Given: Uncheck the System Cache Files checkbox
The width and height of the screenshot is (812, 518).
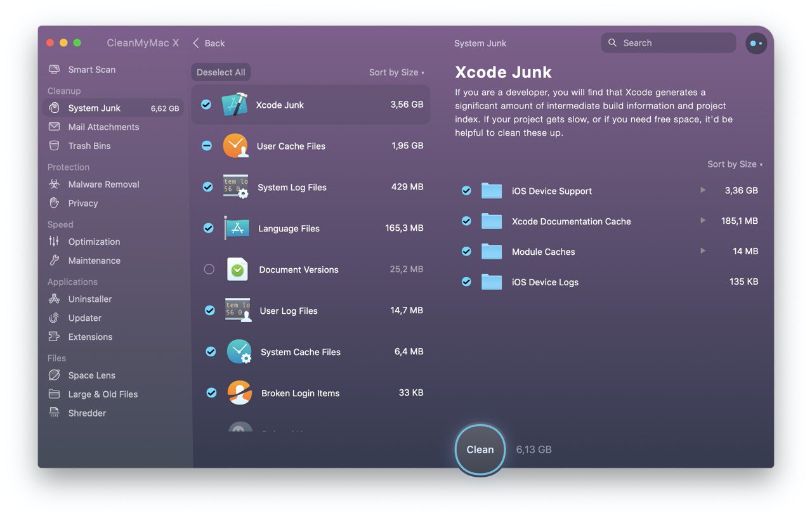Looking at the screenshot, I should [211, 352].
